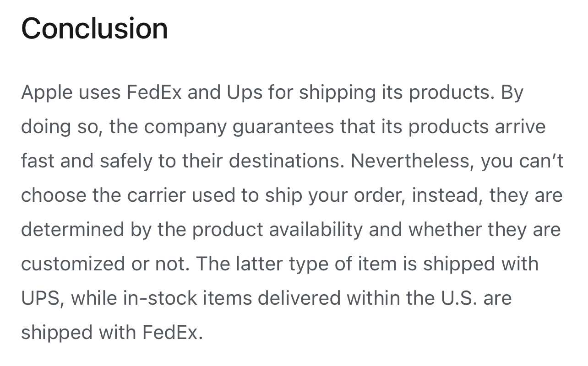Click FedEx in the final line
This screenshot has width=588, height=366.
[172, 333]
